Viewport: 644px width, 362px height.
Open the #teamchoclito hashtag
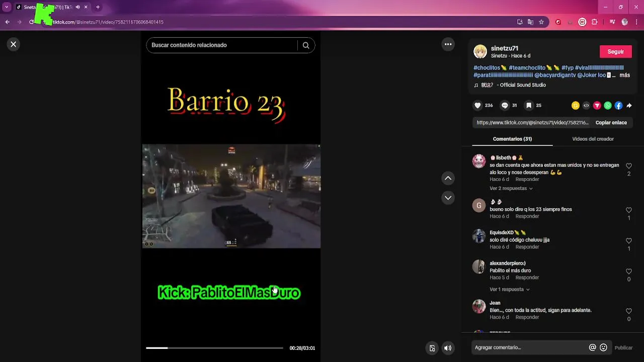[534, 68]
